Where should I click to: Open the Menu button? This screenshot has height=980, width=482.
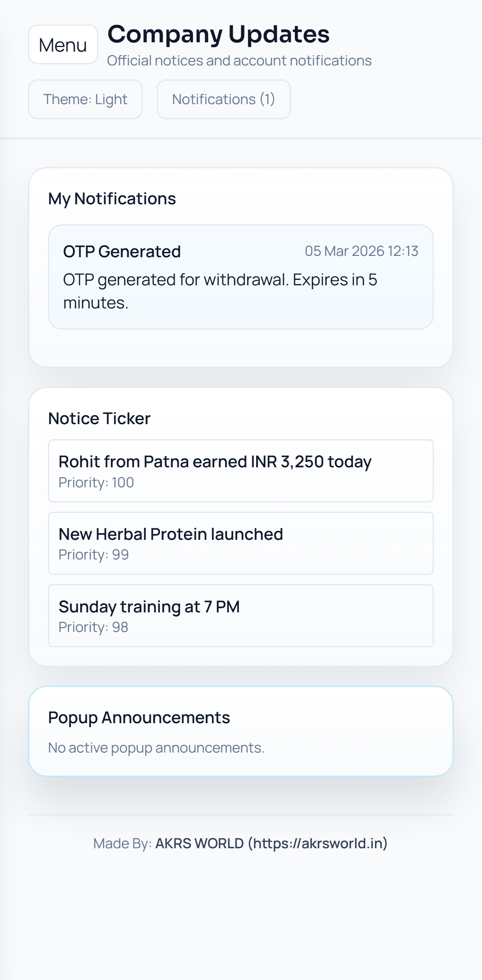[63, 45]
